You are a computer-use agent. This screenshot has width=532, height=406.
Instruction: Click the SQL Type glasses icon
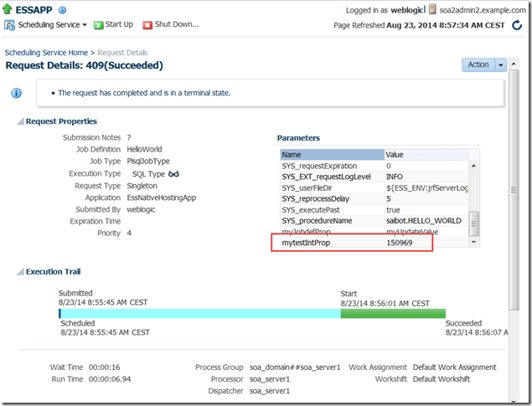point(174,173)
